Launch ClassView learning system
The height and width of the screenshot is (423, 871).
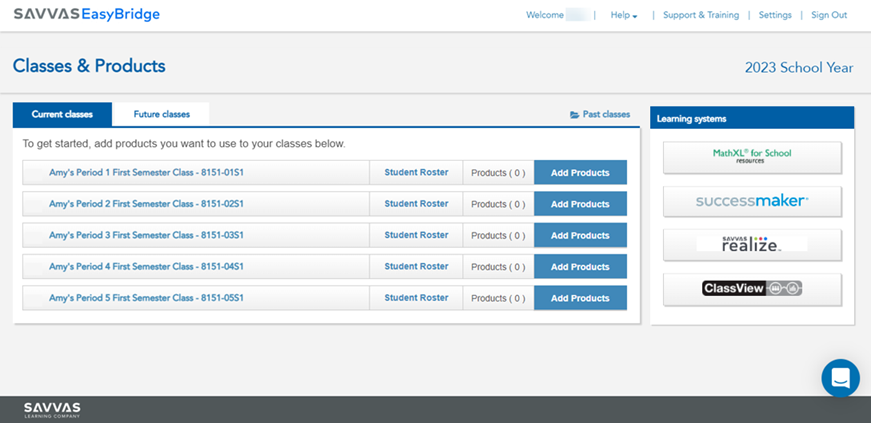[752, 289]
